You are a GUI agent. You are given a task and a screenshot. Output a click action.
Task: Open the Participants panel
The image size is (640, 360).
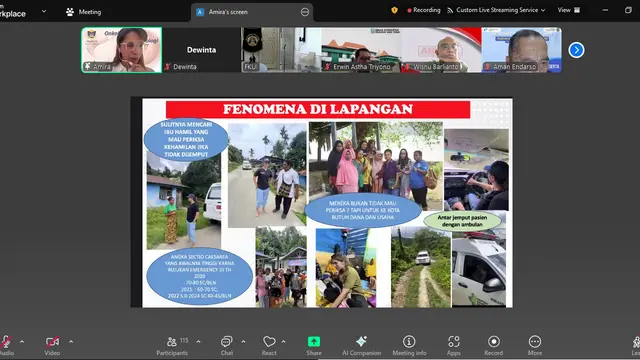click(x=172, y=345)
